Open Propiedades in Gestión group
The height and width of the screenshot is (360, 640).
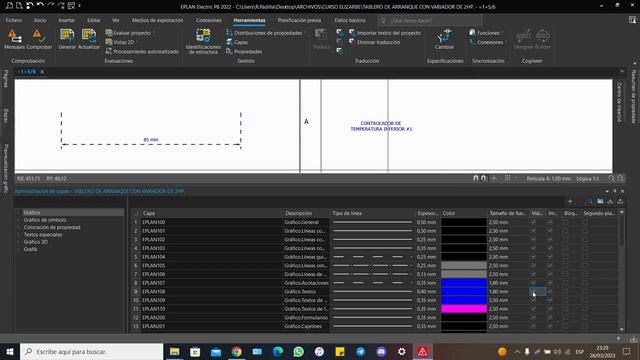244,51
